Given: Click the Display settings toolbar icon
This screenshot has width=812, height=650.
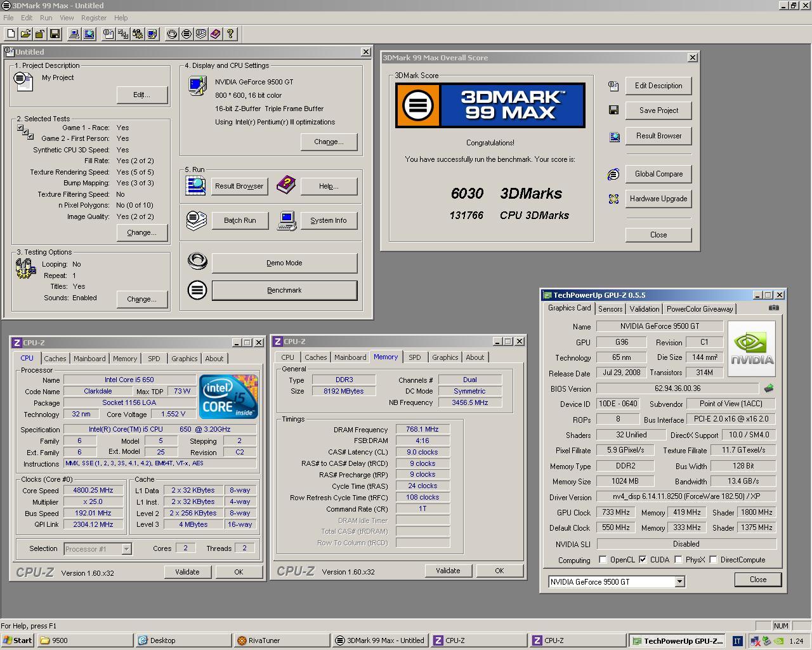Looking at the screenshot, I should click(152, 34).
